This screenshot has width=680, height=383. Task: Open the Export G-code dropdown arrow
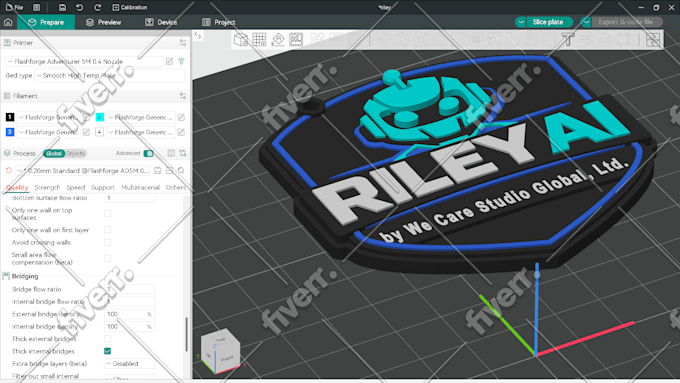586,22
